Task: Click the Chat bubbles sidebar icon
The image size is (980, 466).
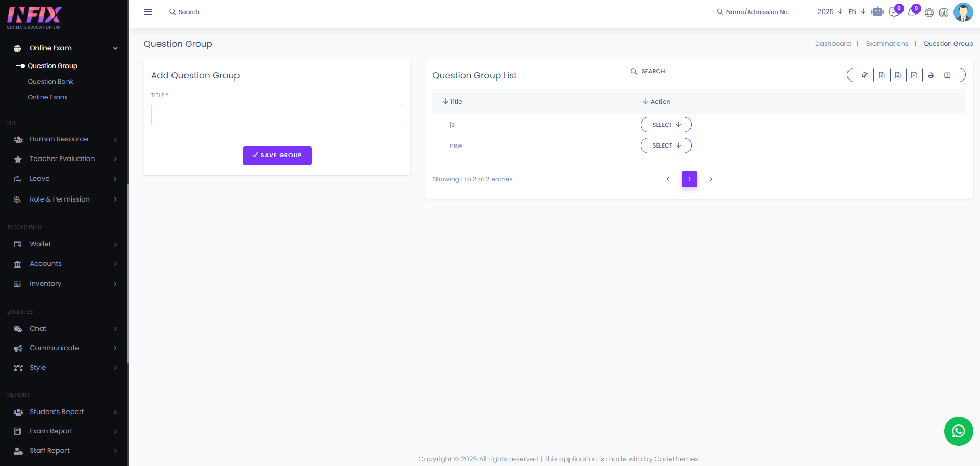Action: point(18,329)
